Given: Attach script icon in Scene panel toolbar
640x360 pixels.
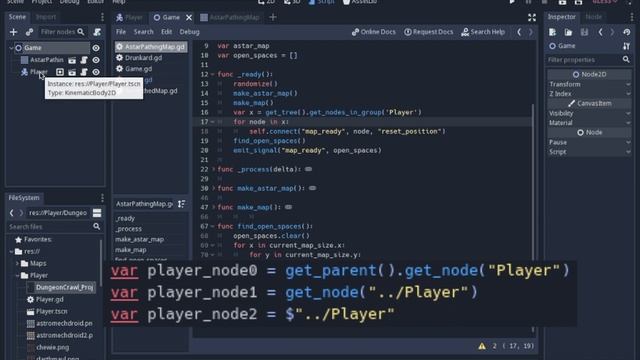Looking at the screenshot, I should [97, 32].
